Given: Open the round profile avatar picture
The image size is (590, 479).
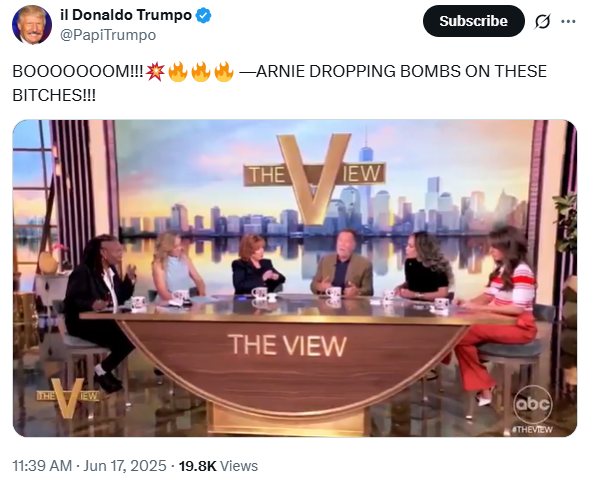Looking at the screenshot, I should click(x=32, y=25).
